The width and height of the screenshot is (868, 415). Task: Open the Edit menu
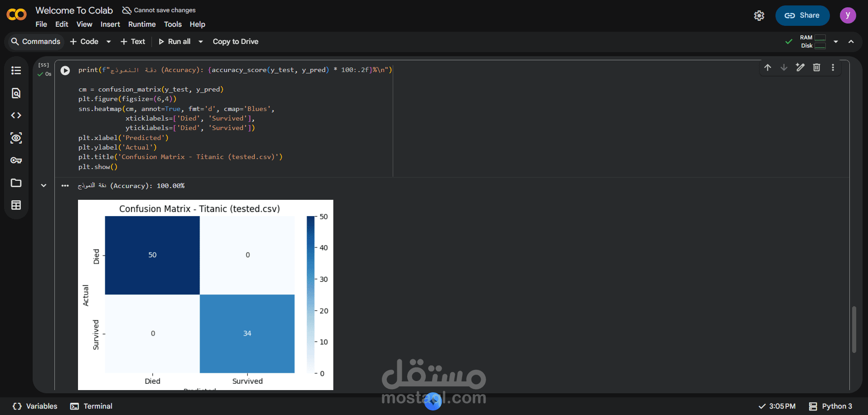tap(62, 24)
